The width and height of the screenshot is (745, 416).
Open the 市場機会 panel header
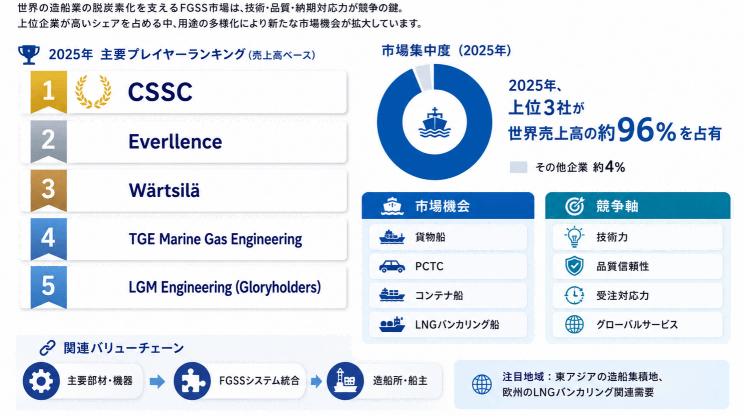(448, 206)
